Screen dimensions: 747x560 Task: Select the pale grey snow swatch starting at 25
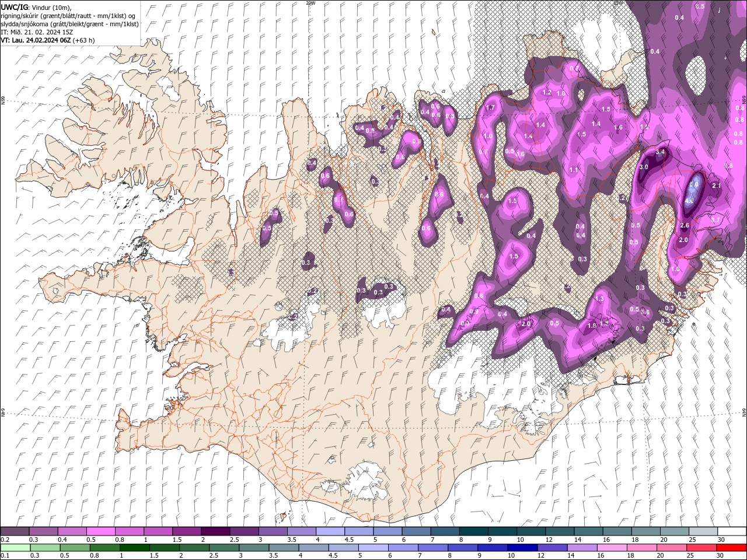click(x=704, y=531)
